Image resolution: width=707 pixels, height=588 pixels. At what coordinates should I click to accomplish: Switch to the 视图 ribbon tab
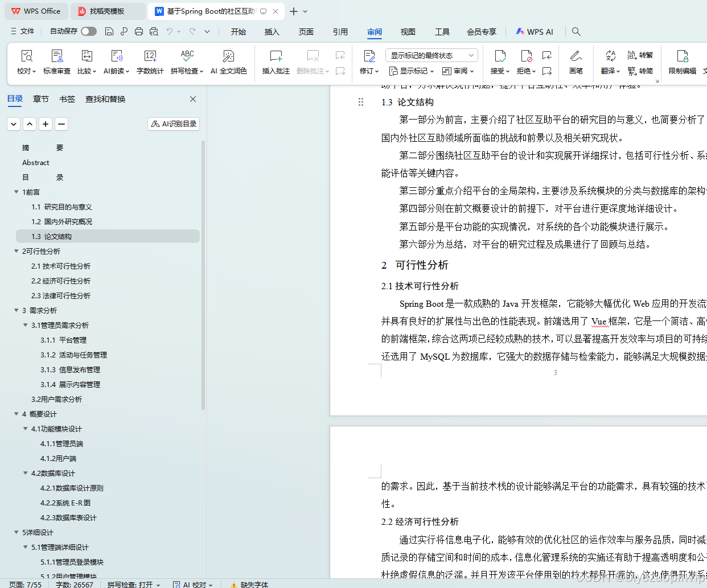[408, 32]
